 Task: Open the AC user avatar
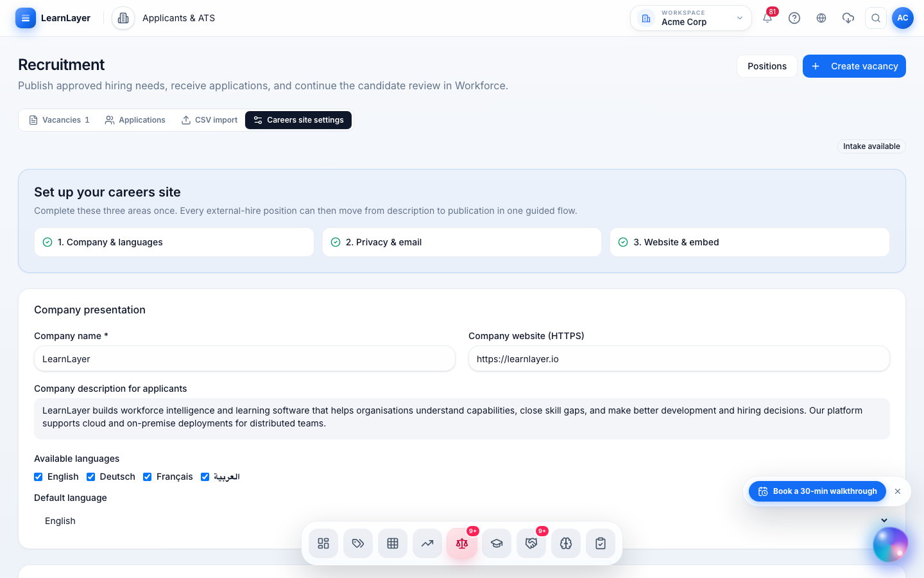click(903, 18)
